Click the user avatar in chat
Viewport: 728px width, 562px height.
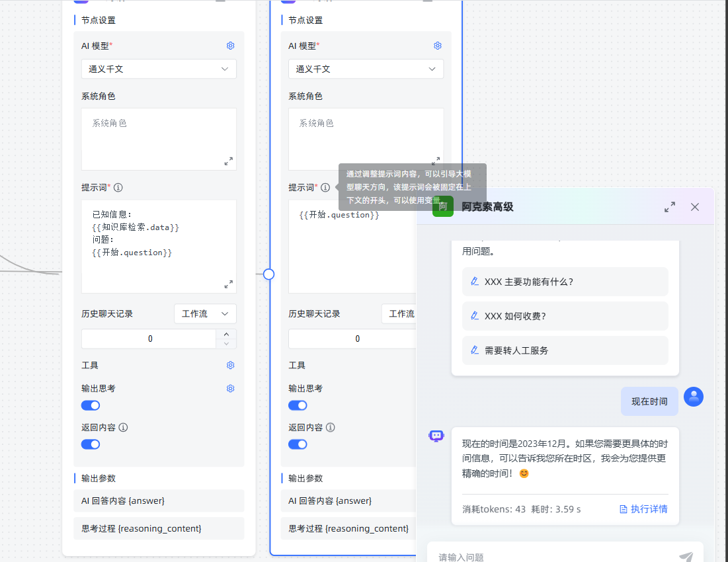pos(694,397)
